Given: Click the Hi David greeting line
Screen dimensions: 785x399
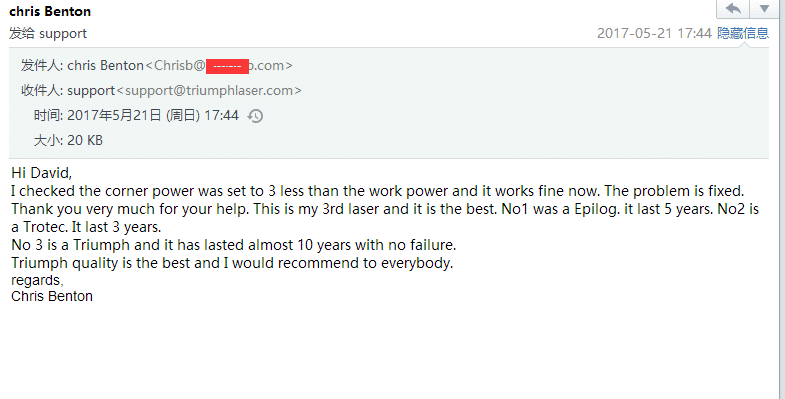Looking at the screenshot, I should [42, 173].
